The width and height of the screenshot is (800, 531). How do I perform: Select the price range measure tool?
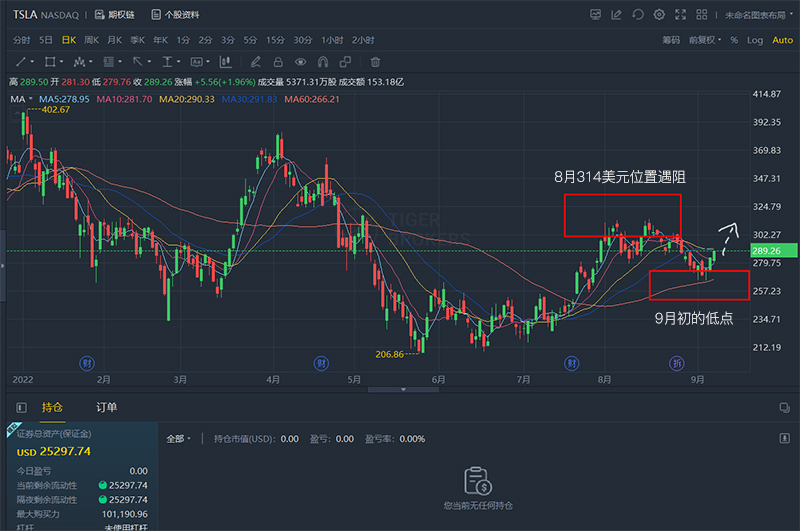pos(167,62)
